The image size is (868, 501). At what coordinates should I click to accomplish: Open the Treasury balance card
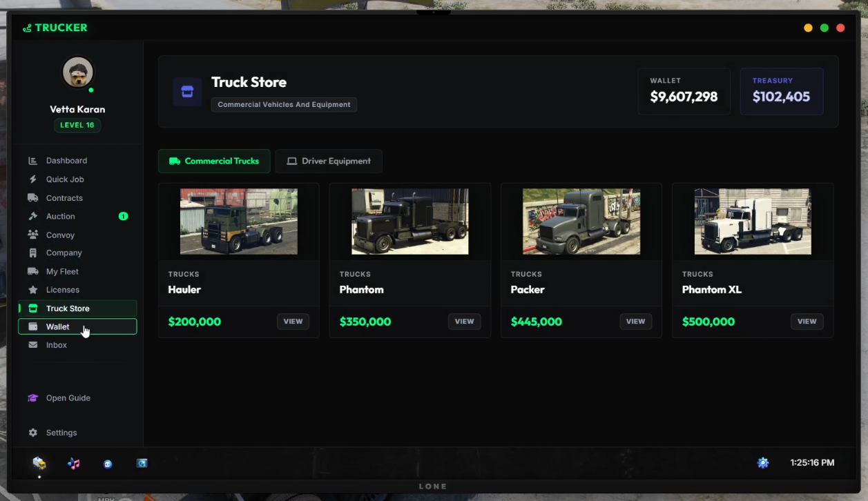[782, 91]
